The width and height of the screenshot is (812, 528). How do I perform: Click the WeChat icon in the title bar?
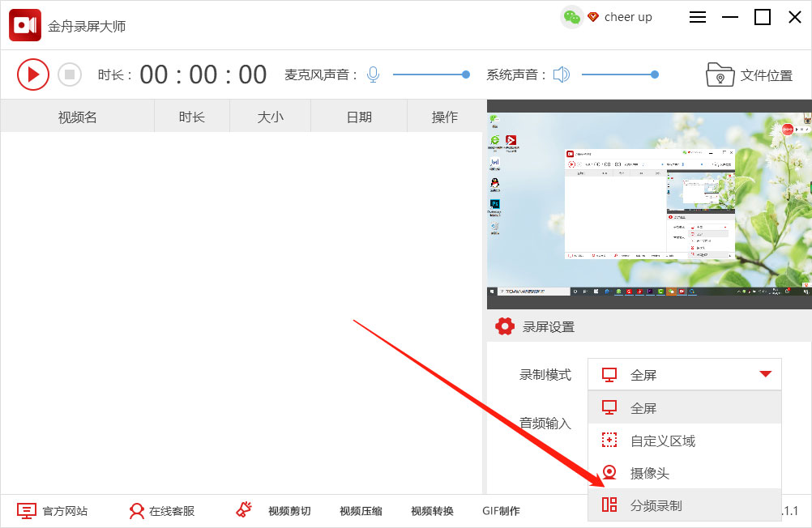(x=571, y=16)
